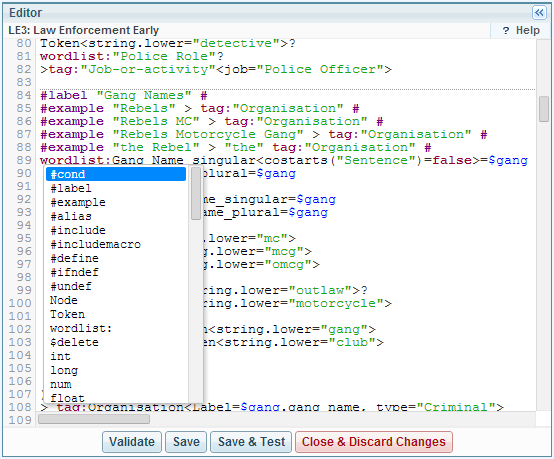Pick $delete from autocomplete popup
Image resolution: width=554 pixels, height=459 pixels.
[x=116, y=342]
